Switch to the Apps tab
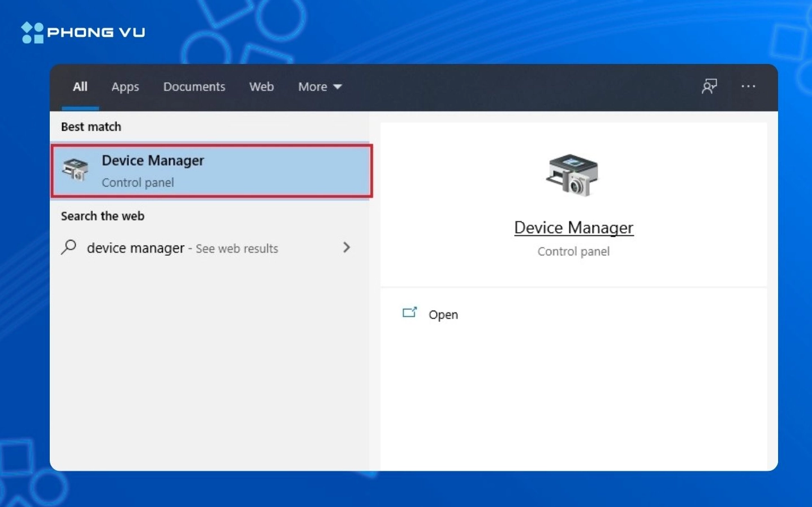Screen dimensions: 812x507 125,87
